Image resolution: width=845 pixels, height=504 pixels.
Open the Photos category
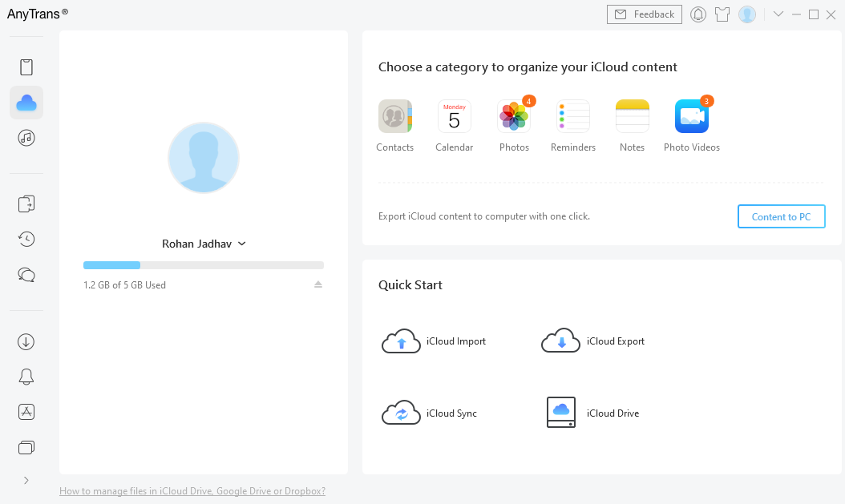click(x=514, y=118)
